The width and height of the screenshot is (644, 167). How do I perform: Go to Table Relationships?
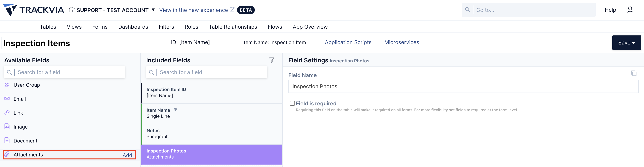233,27
